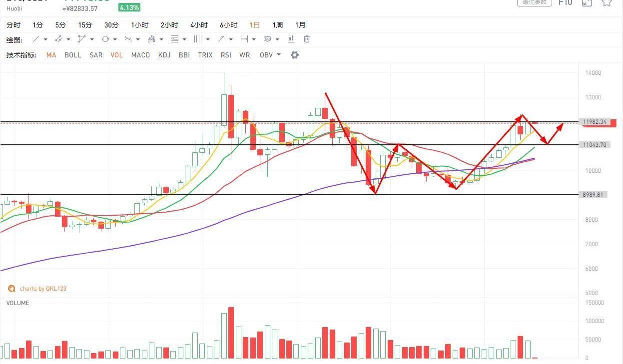Expand dropdown next to the text label tool
This screenshot has height=364, width=623.
[x=277, y=39]
